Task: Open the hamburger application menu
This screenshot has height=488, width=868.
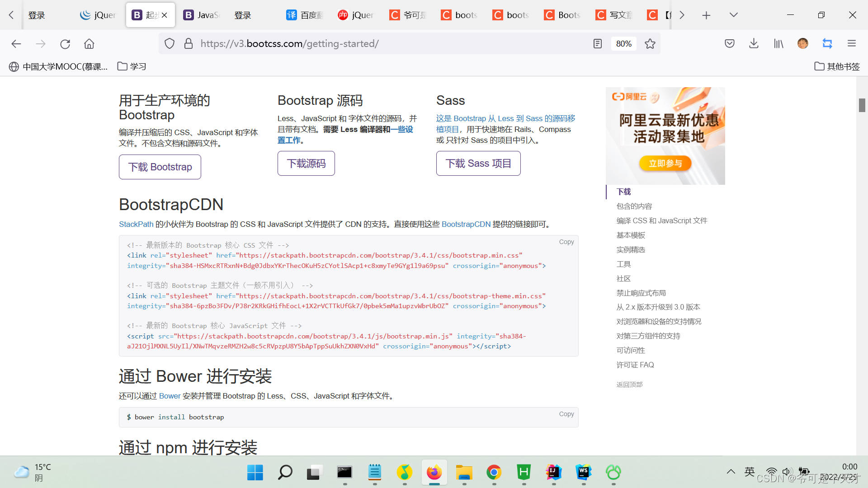Action: 851,44
